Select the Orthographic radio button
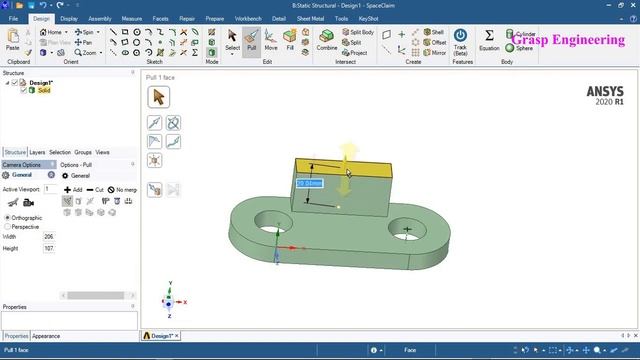This screenshot has height=360, width=640. click(x=7, y=218)
